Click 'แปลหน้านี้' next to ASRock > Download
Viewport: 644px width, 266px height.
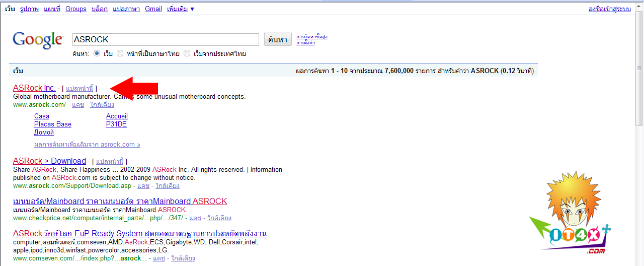[110, 162]
